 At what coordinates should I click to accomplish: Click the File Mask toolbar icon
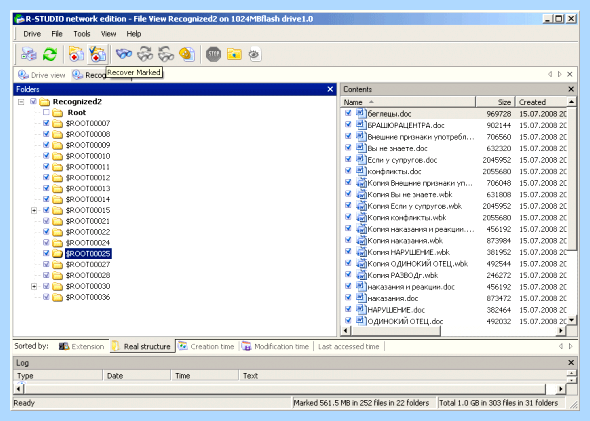(187, 54)
